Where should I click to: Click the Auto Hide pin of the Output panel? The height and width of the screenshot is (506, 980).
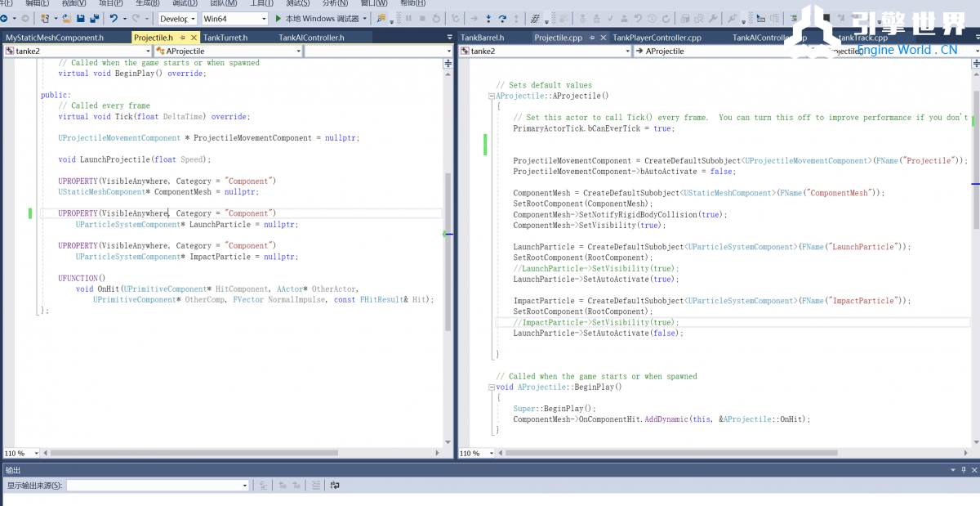pyautogui.click(x=964, y=470)
